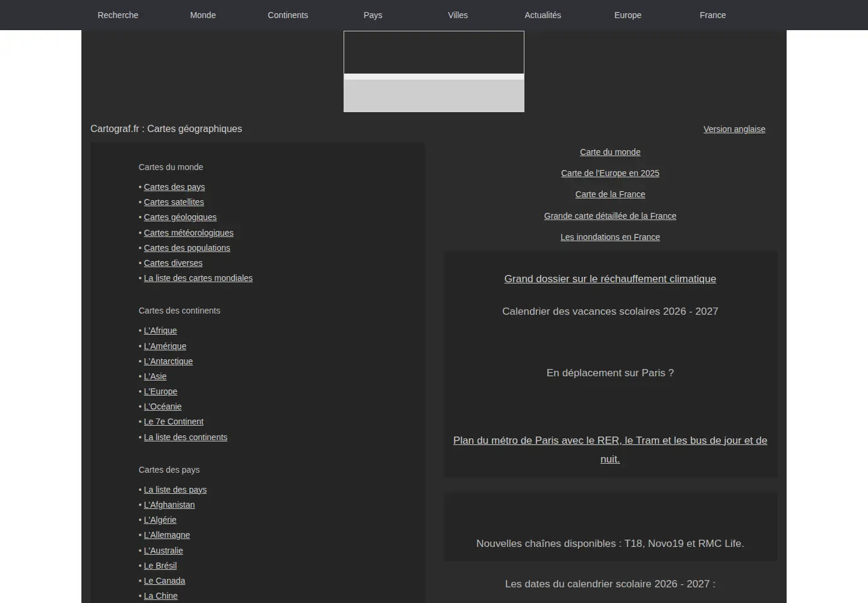Open the Cartes satellites link
Image resolution: width=868 pixels, height=603 pixels.
174,202
